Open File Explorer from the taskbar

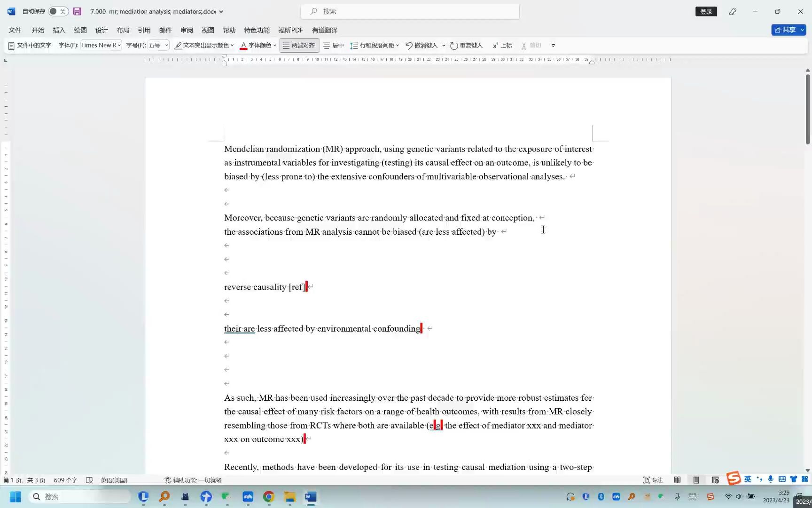289,497
